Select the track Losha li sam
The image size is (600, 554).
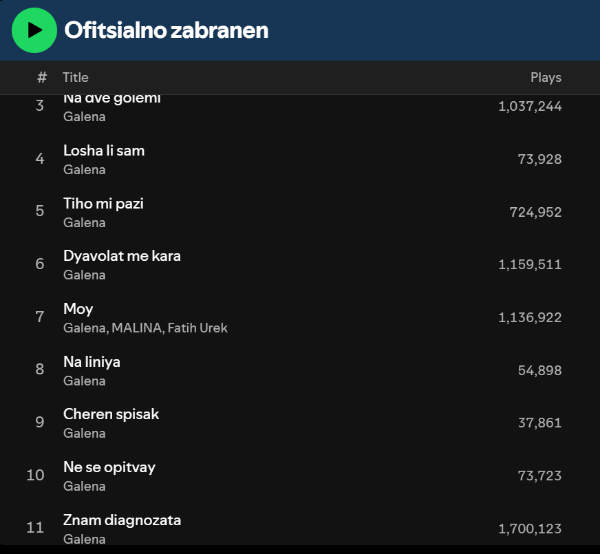(104, 151)
